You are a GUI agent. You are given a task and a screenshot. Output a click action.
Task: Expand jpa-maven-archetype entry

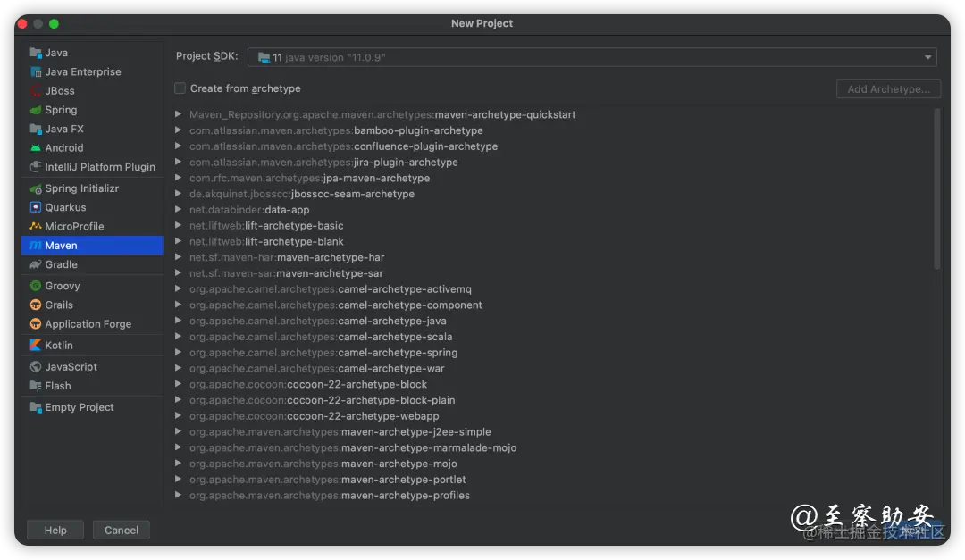(178, 178)
